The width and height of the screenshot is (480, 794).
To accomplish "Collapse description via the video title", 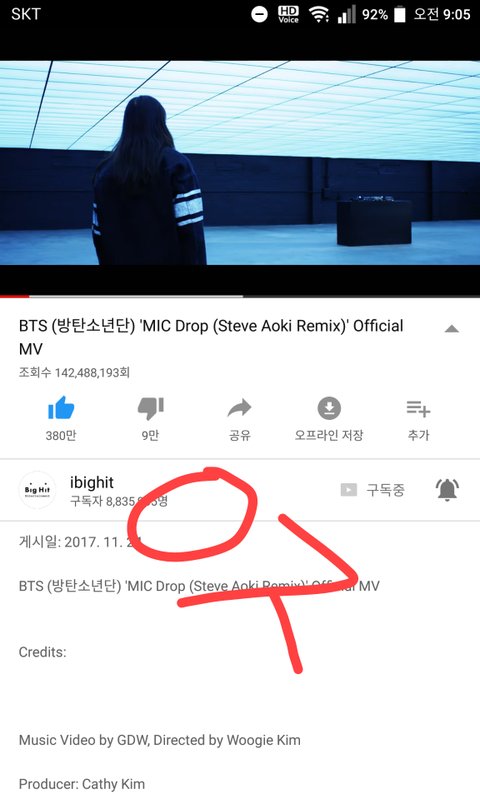I will pos(211,337).
